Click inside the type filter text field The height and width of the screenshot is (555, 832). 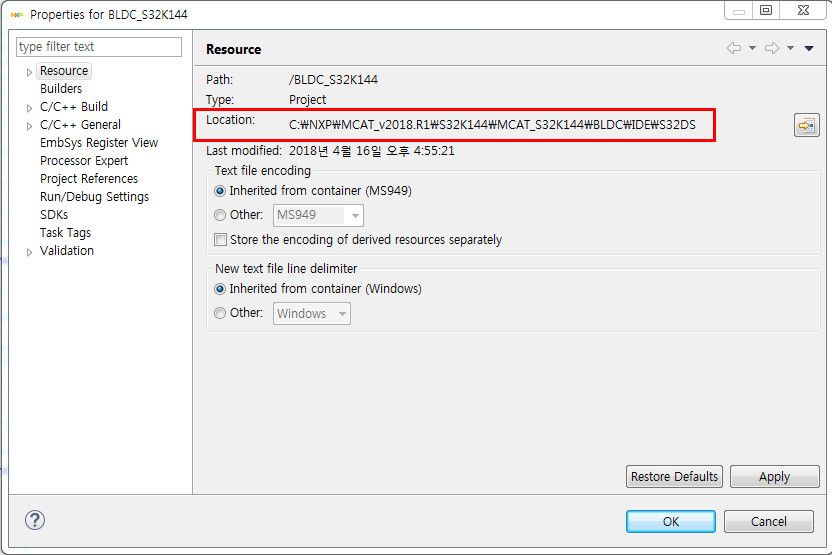[x=99, y=47]
